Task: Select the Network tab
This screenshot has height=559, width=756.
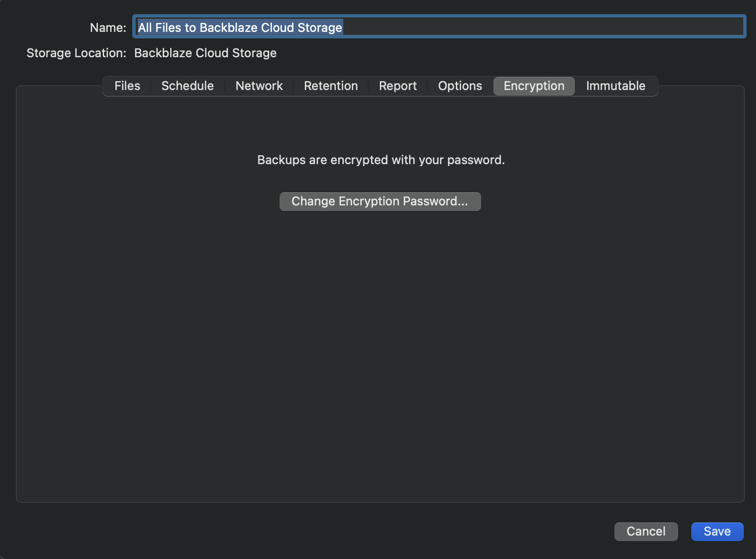Action: [259, 86]
